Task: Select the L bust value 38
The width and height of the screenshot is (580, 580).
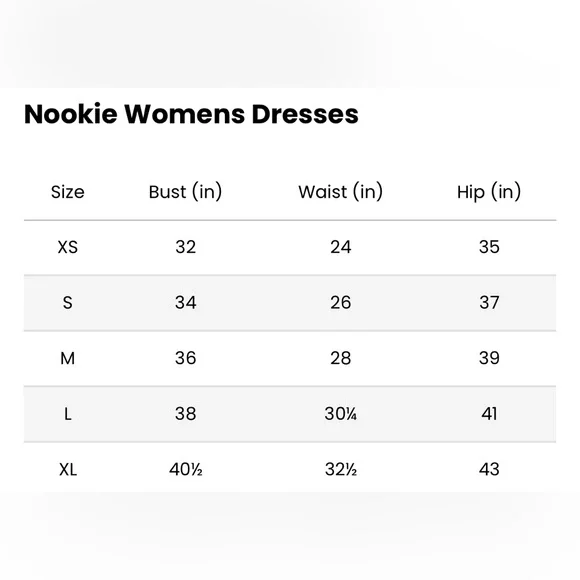Action: [185, 414]
